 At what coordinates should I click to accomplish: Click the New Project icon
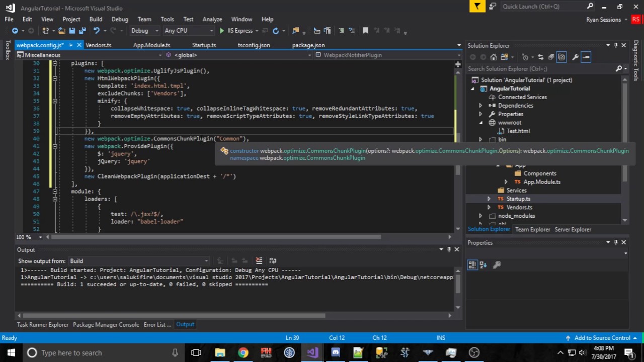[45, 31]
